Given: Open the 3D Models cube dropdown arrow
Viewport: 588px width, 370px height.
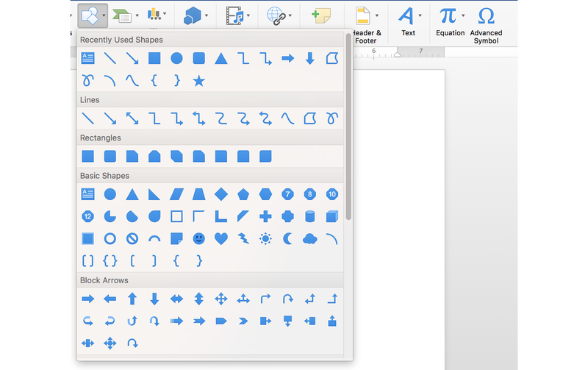Looking at the screenshot, I should 207,15.
